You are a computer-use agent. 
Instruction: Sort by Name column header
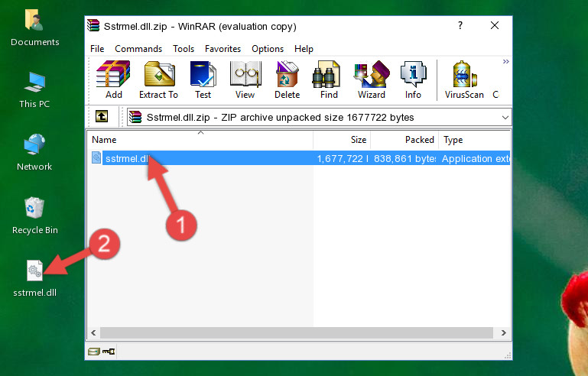[200, 140]
